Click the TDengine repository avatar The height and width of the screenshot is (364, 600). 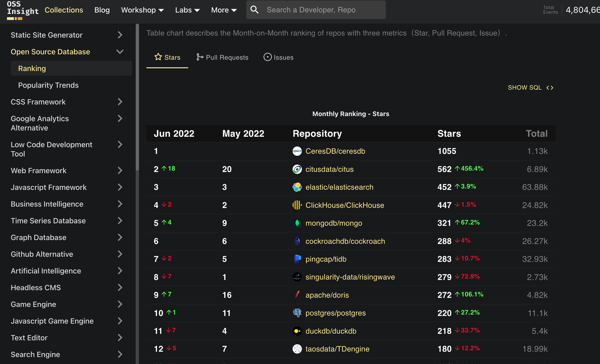pos(297,349)
